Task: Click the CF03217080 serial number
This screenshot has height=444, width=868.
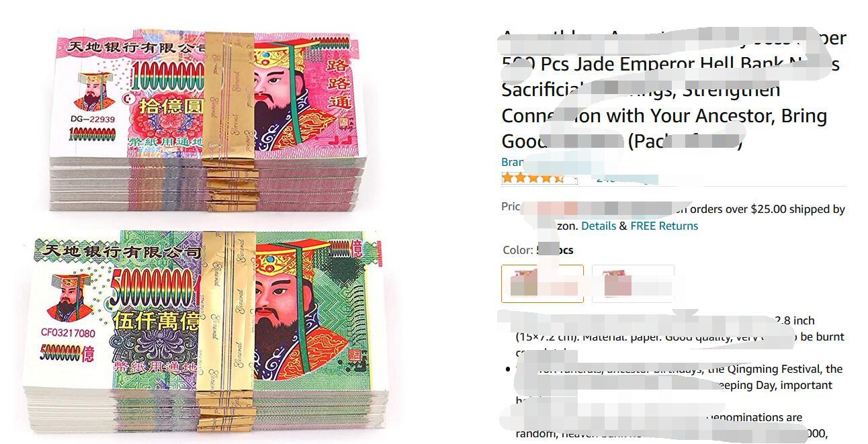Action: click(x=68, y=333)
